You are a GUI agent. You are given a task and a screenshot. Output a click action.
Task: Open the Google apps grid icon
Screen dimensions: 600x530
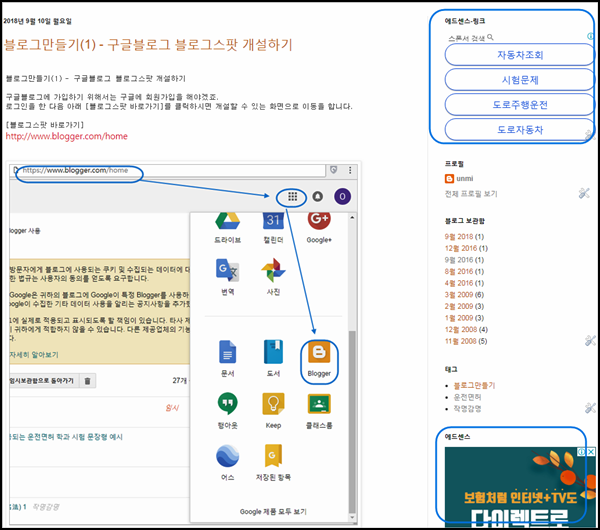point(292,197)
